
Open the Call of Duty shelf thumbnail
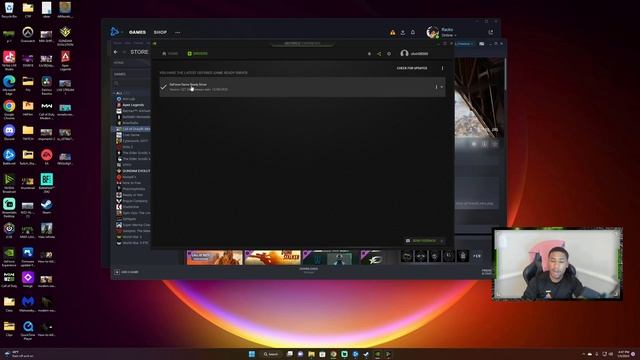[x=215, y=258]
